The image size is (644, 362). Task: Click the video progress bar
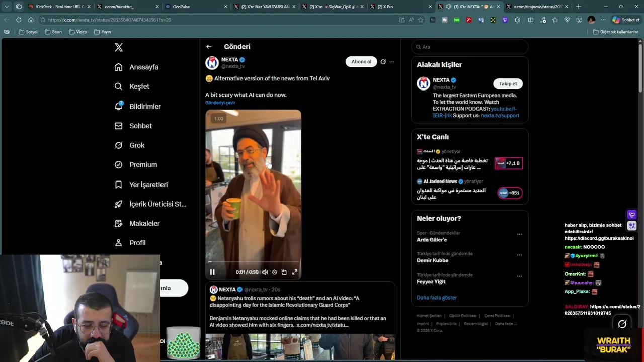point(253,262)
